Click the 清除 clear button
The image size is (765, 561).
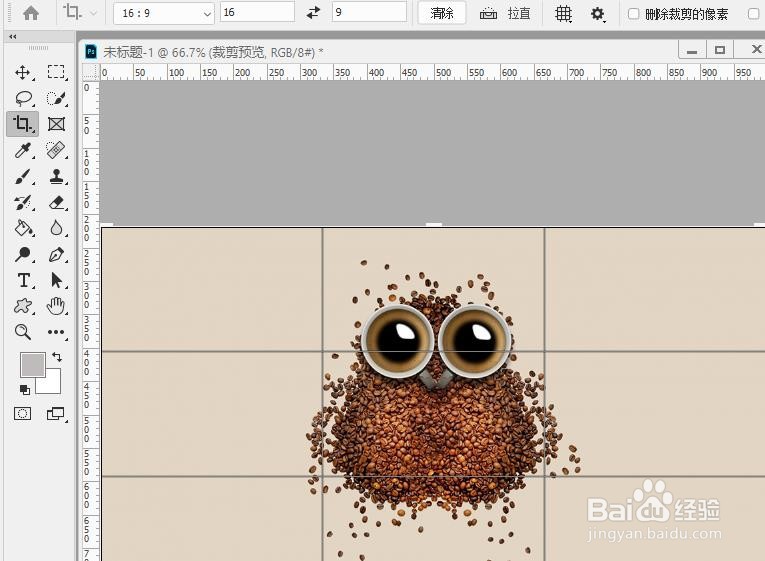[442, 13]
